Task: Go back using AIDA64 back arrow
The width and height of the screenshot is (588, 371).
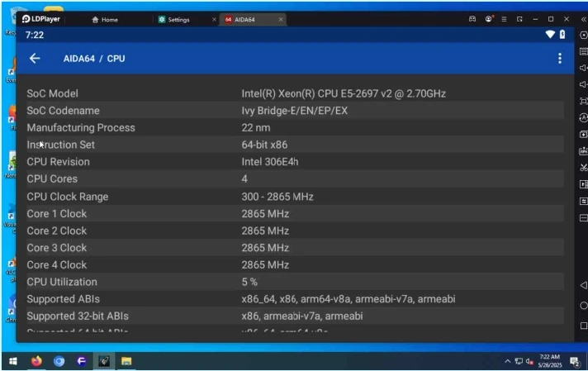Action: coord(35,59)
